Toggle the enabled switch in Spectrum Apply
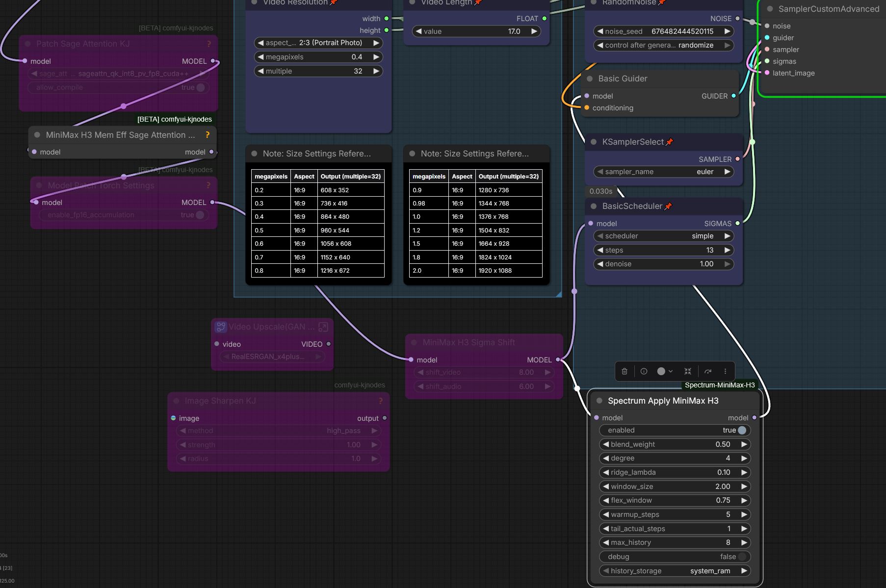This screenshot has width=886, height=588. [x=742, y=430]
